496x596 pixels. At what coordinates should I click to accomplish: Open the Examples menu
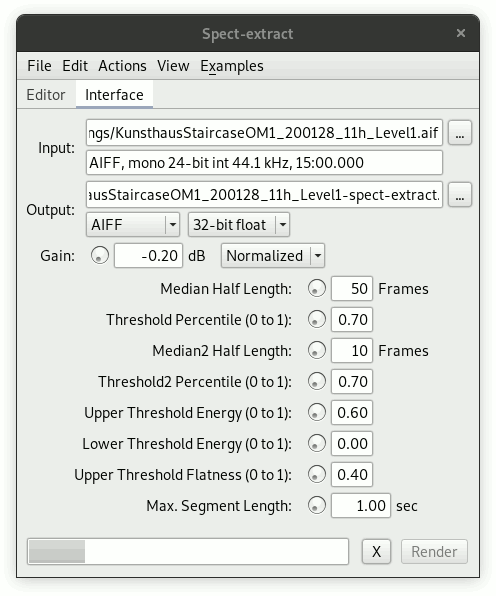tap(232, 66)
